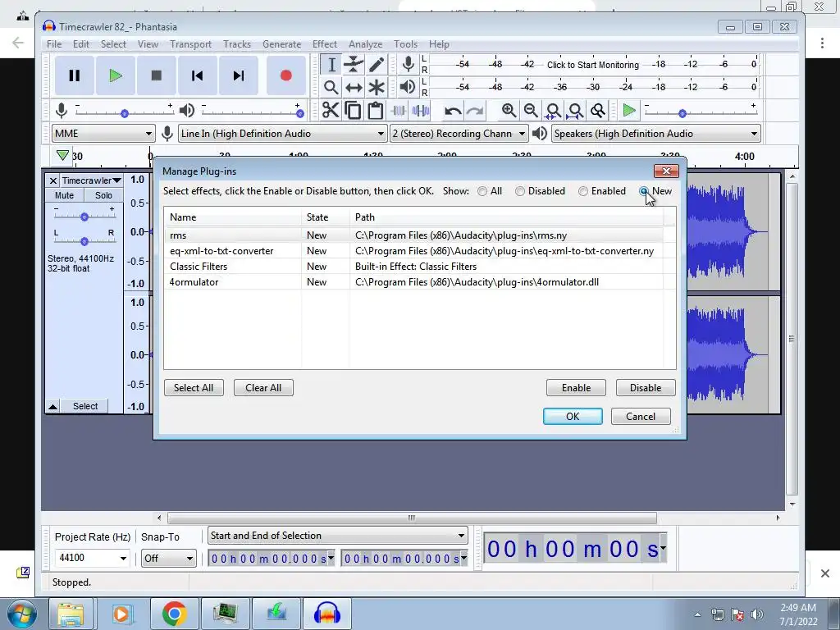The height and width of the screenshot is (630, 840).
Task: Select the Selection (I-beam) tool
Action: tap(331, 65)
